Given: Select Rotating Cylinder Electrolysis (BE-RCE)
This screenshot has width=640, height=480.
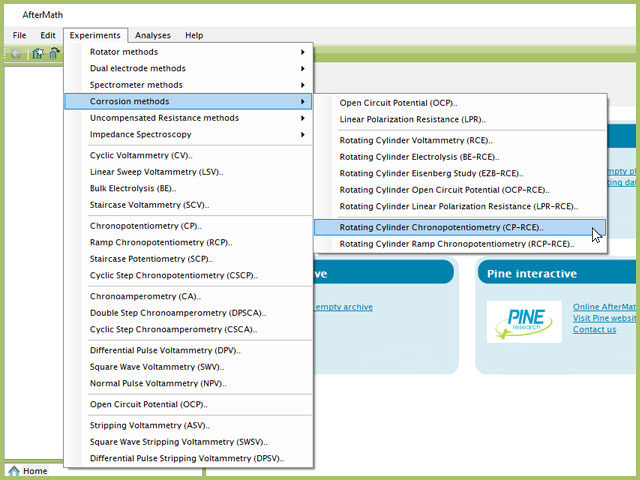Looking at the screenshot, I should [x=460, y=157].
